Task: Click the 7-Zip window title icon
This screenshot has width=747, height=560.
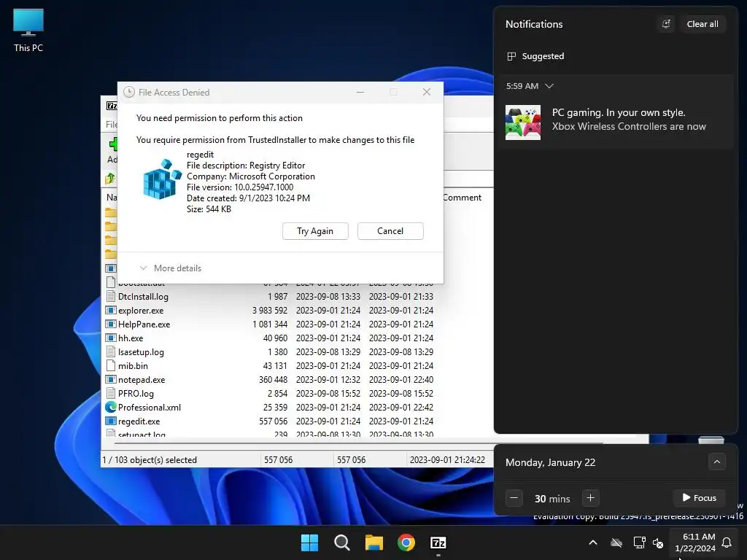Action: (x=112, y=106)
